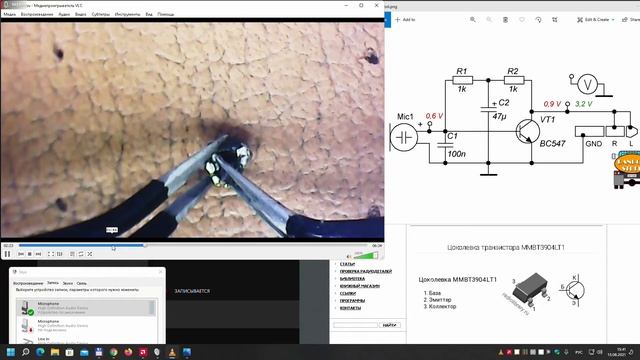Launch Microsoft Edge from taskbar
This screenshot has width=640, height=360.
click(x=40, y=352)
